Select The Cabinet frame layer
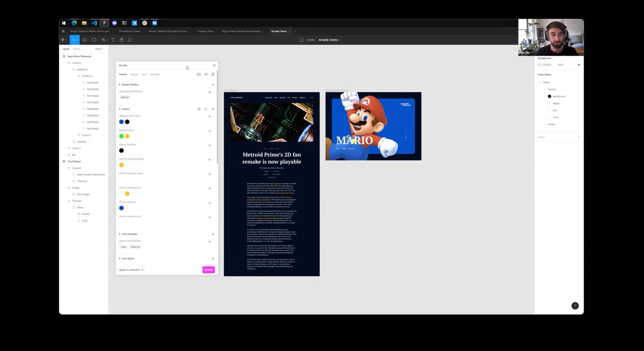Viewport: 644px width, 351px height. (x=74, y=161)
